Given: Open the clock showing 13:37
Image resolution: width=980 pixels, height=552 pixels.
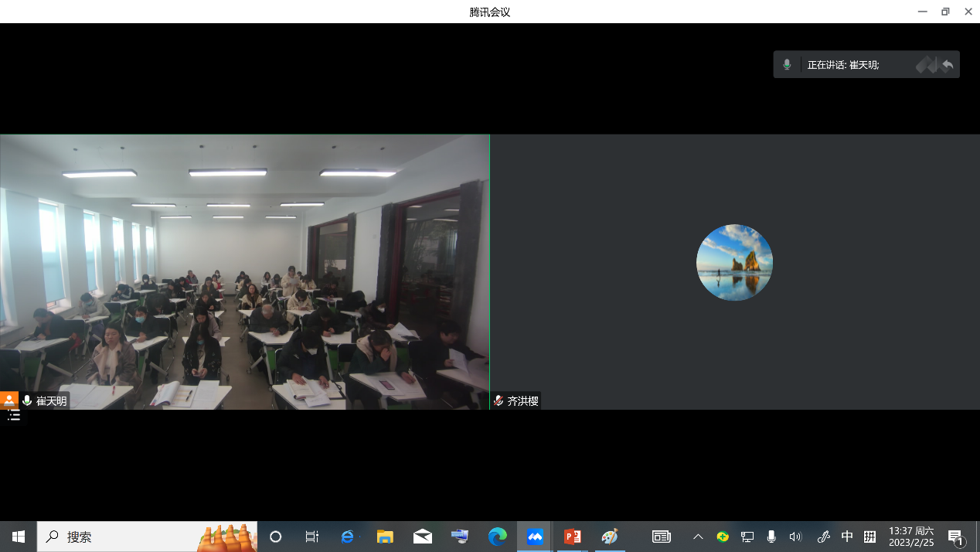Looking at the screenshot, I should [911, 537].
